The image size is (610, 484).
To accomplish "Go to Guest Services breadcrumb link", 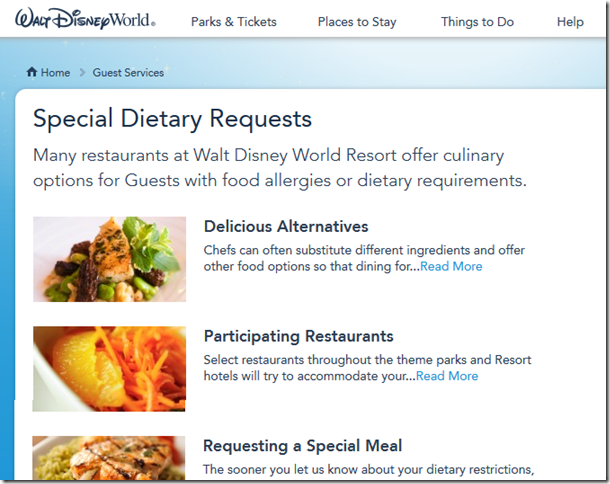I will coord(128,73).
